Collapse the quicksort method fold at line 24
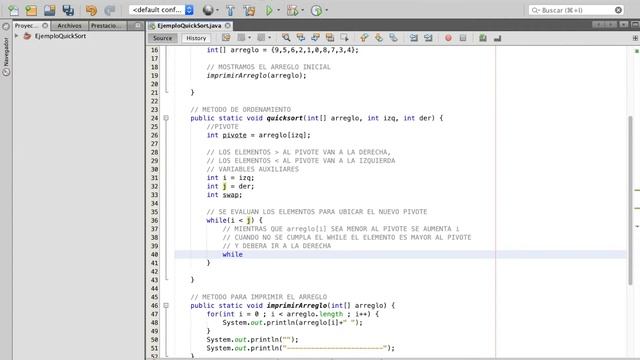This screenshot has width=640, height=360. point(166,118)
